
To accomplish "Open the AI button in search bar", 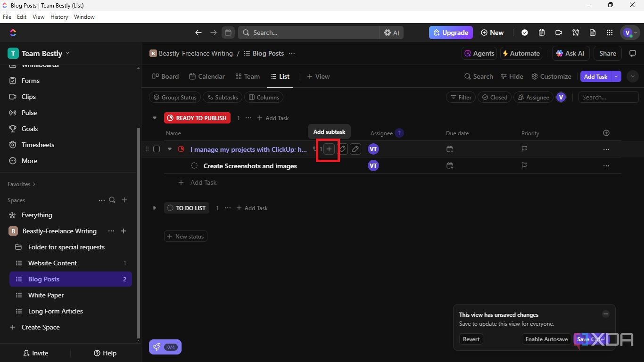I will pyautogui.click(x=391, y=33).
